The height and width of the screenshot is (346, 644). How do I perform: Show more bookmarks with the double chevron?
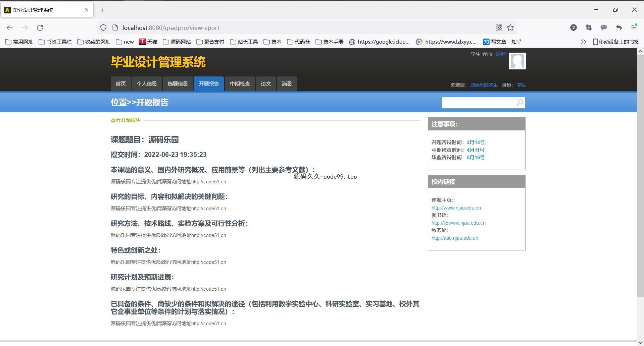pos(583,42)
